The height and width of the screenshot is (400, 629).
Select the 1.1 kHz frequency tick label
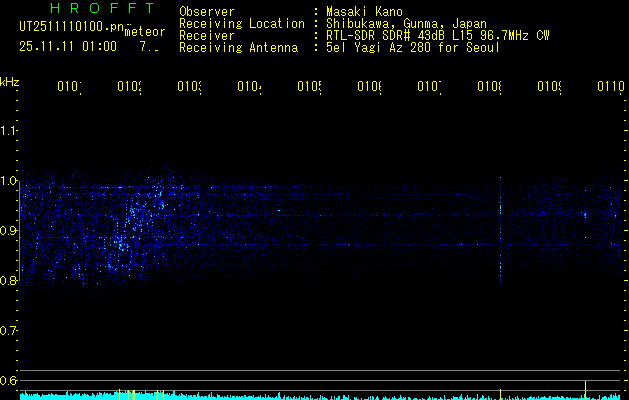[9, 131]
